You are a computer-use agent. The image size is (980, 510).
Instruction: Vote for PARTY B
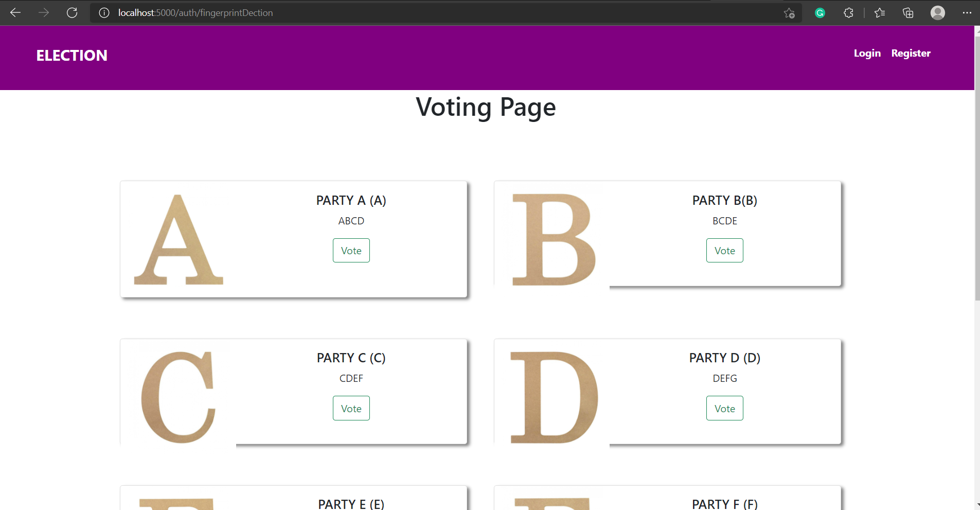click(724, 250)
